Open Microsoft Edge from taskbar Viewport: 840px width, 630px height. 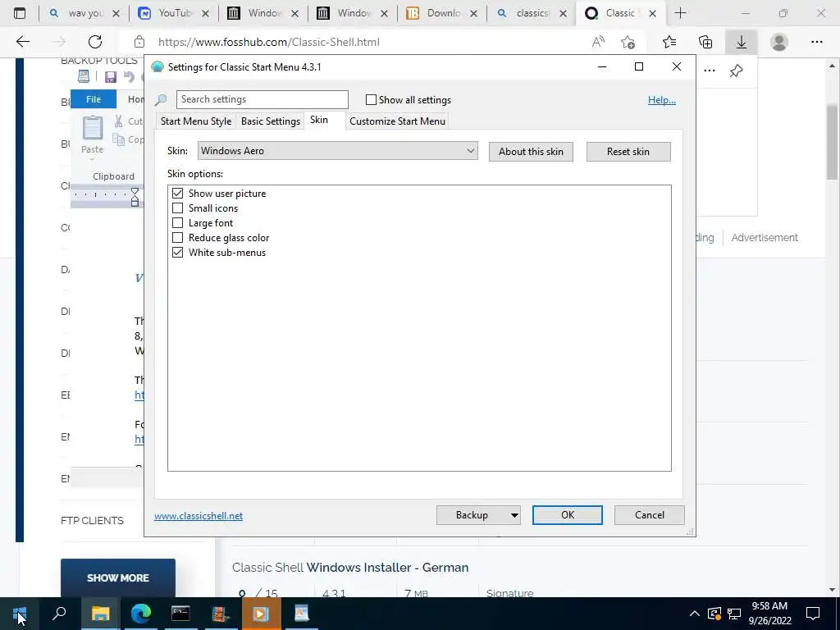(x=141, y=614)
